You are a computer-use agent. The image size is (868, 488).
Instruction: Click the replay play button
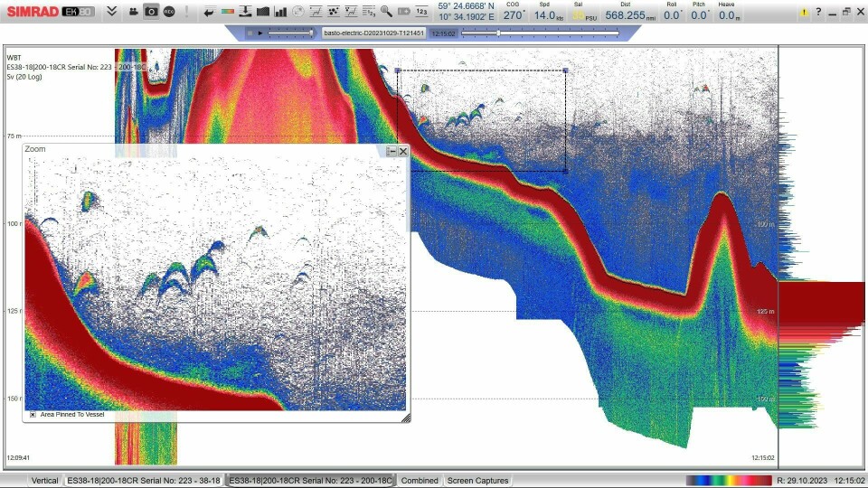coord(260,33)
